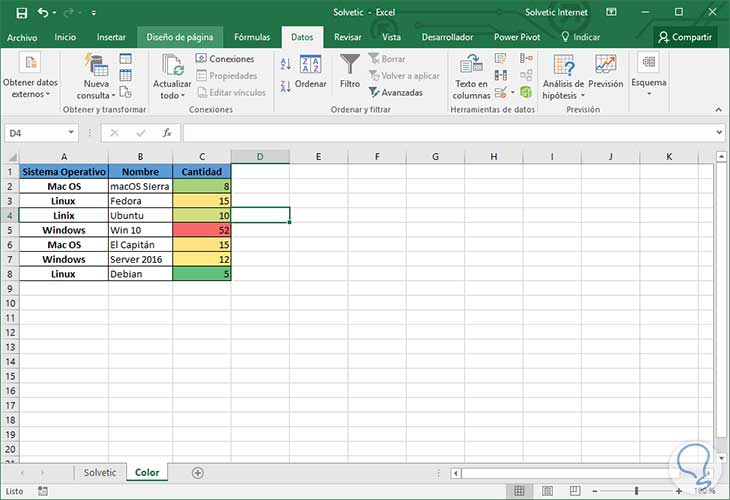Click in the formula bar input
This screenshot has width=730, height=500.
[x=448, y=133]
